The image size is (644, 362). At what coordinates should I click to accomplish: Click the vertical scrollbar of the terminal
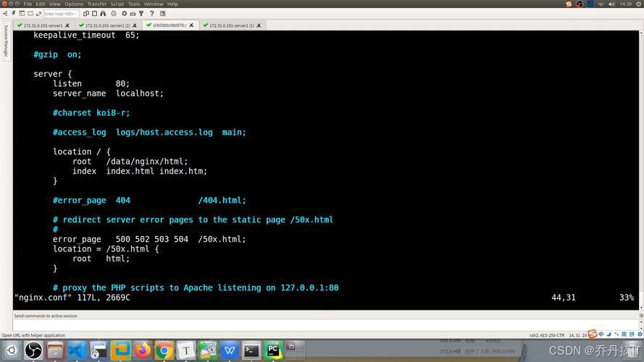pos(641,170)
